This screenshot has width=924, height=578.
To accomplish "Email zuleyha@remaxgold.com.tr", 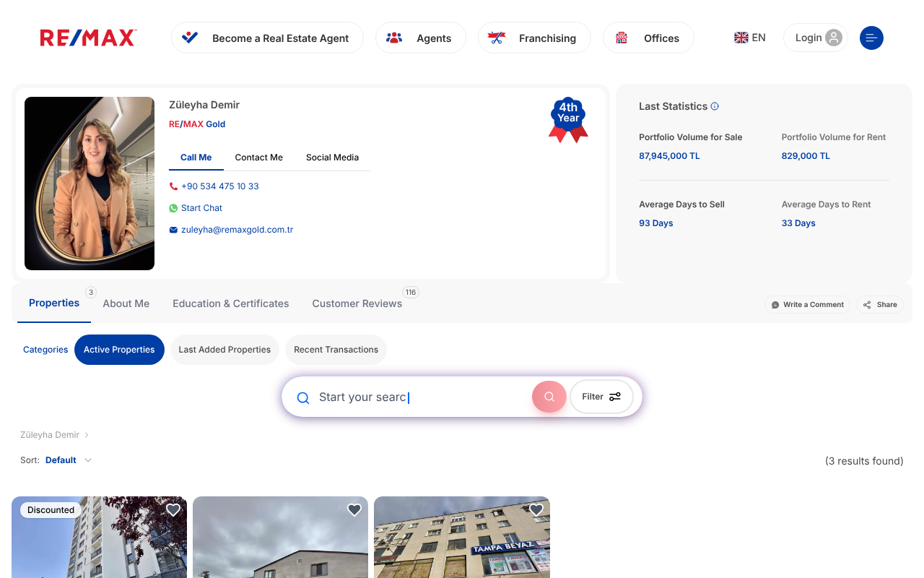I will (237, 230).
